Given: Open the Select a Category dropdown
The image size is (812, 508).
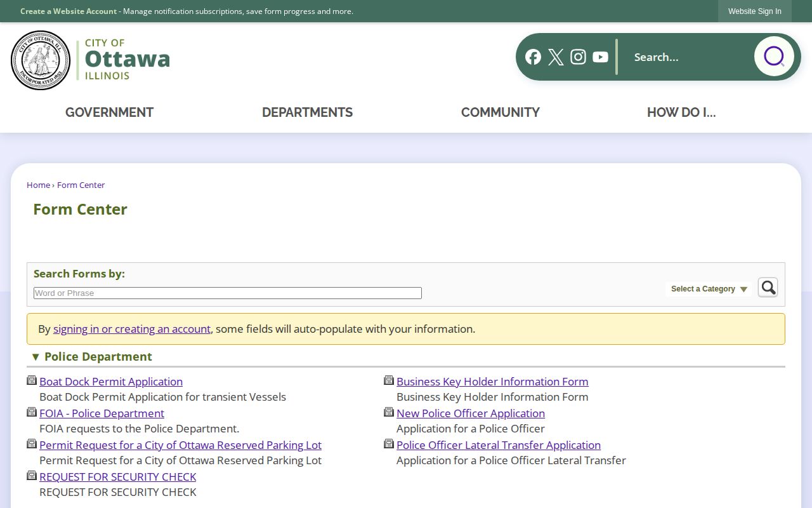Looking at the screenshot, I should click(709, 289).
